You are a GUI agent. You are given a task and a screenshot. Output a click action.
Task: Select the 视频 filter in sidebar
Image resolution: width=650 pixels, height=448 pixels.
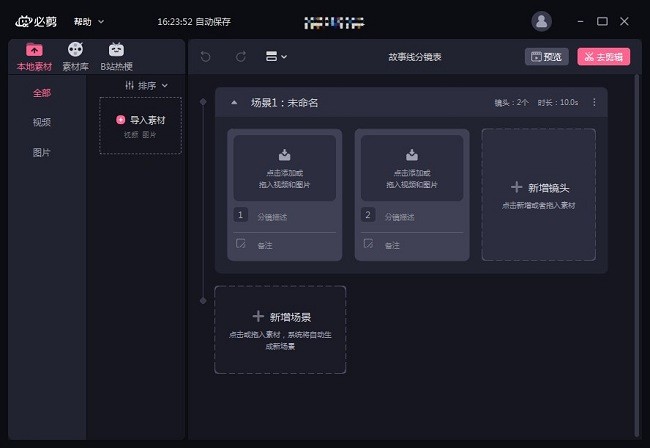click(42, 123)
